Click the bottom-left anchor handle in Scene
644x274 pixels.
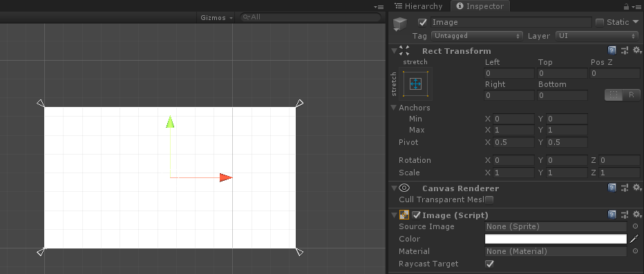coord(41,251)
